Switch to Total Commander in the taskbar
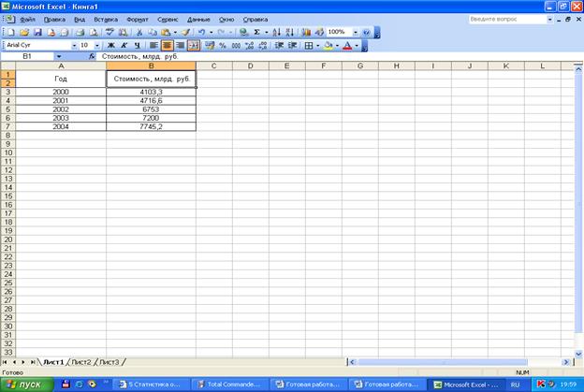Screen dimensions: 584x392 tap(229, 385)
